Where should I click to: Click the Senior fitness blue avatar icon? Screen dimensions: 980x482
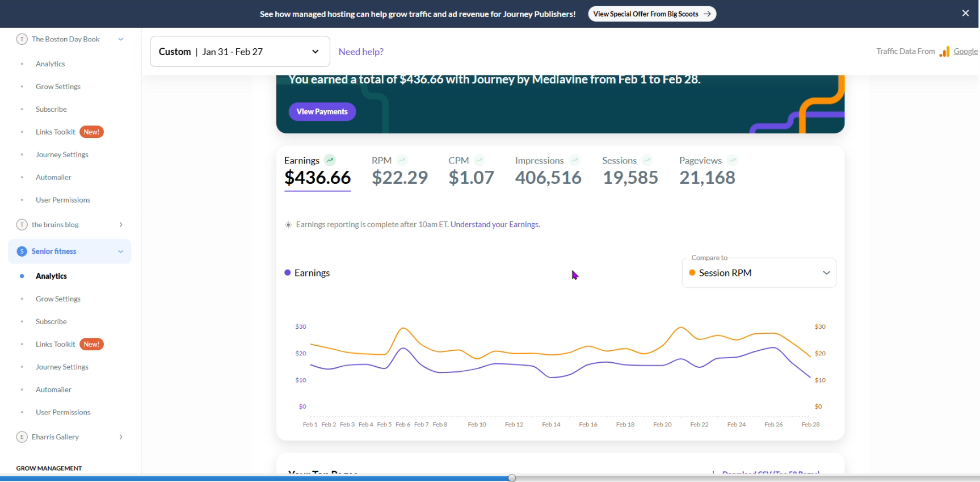click(22, 252)
